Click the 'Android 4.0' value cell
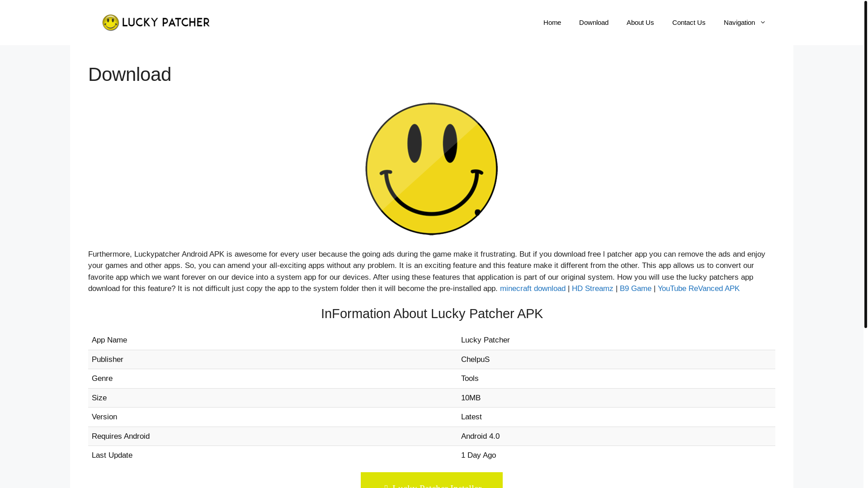Screen dimensions: 868x488 [x=616, y=436]
